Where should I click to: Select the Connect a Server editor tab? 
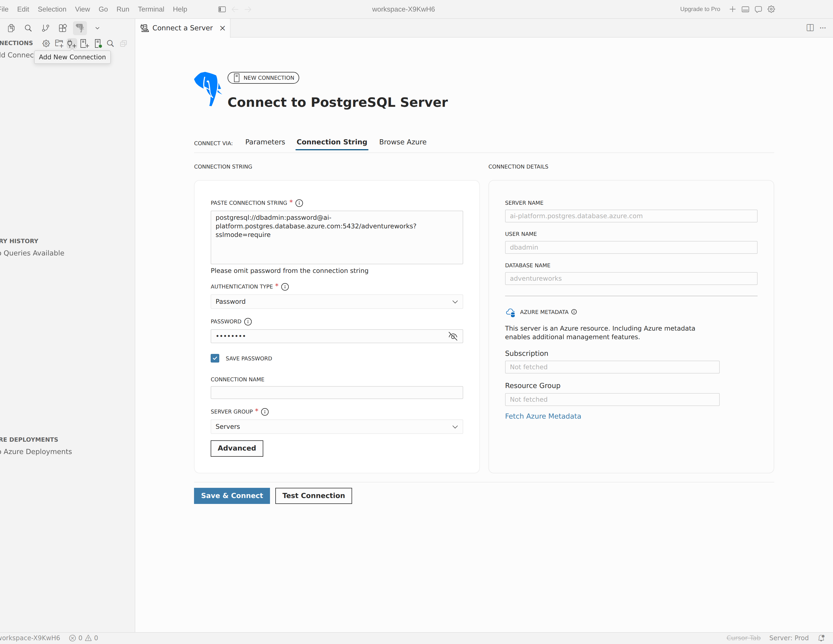click(x=182, y=28)
